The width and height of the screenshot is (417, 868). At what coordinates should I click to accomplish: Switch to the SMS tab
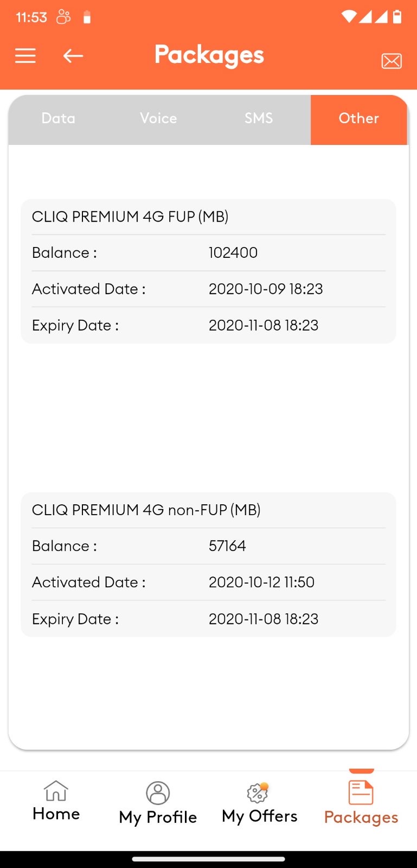click(x=259, y=118)
